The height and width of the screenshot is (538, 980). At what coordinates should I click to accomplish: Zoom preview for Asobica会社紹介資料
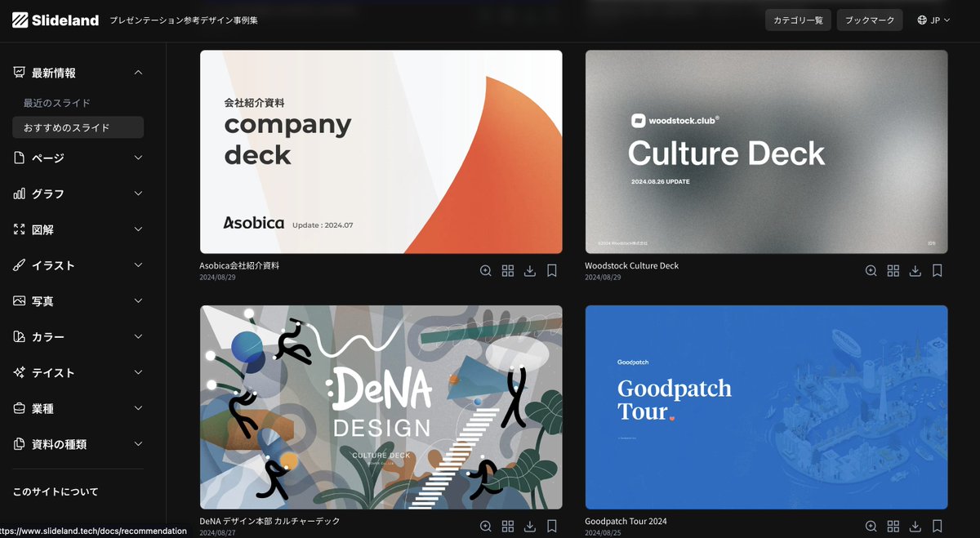(x=486, y=271)
